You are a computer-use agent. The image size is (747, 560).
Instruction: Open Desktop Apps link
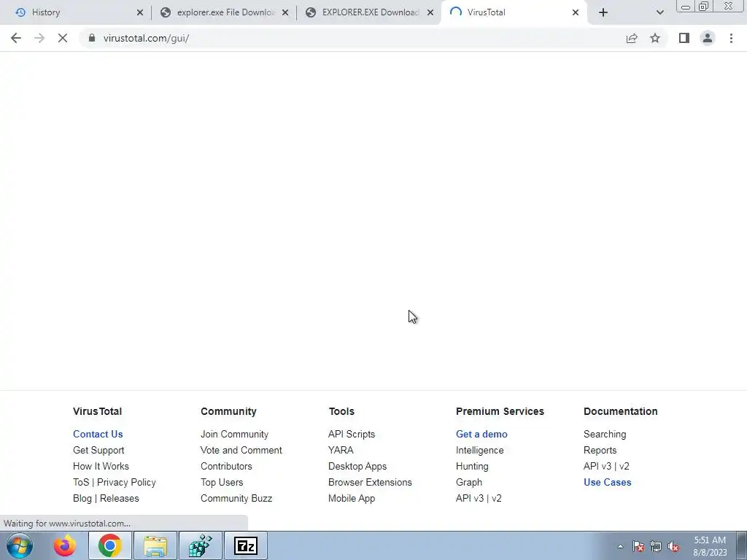tap(357, 466)
